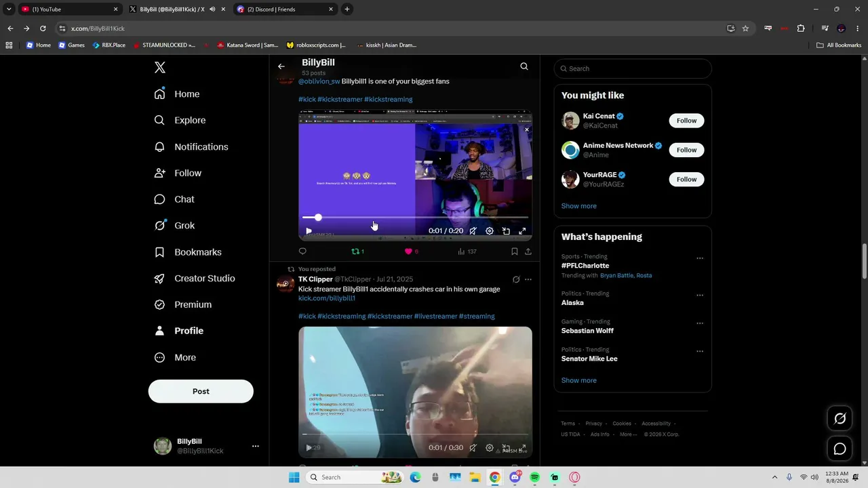This screenshot has width=868, height=488.
Task: Reply to the @oblivion_sw fan post
Action: pos(302,251)
